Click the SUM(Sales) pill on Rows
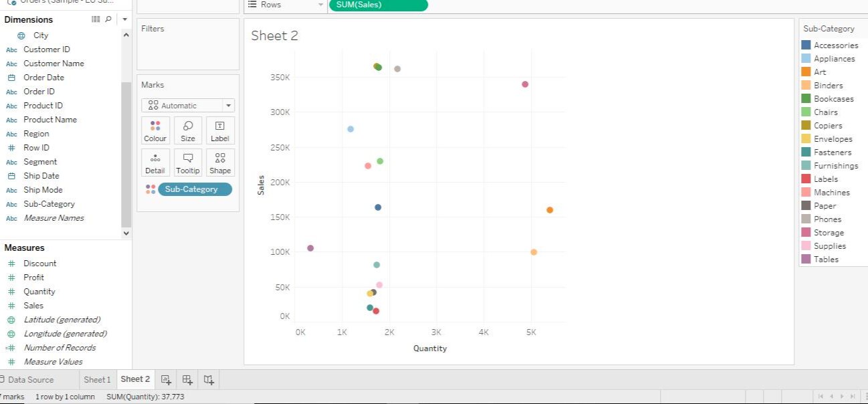Image resolution: width=868 pixels, height=404 pixels. pyautogui.click(x=378, y=5)
